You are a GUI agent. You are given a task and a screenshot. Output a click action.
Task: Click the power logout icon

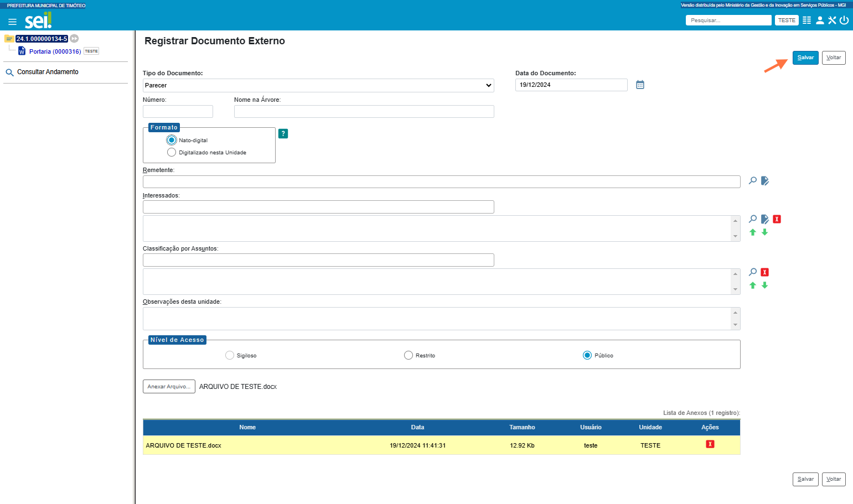844,20
